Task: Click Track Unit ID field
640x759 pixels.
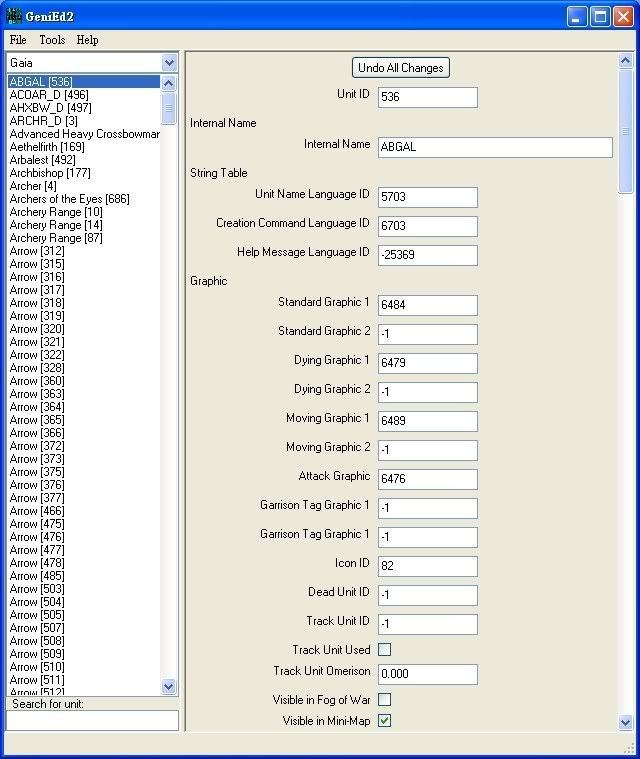Action: pyautogui.click(x=427, y=624)
